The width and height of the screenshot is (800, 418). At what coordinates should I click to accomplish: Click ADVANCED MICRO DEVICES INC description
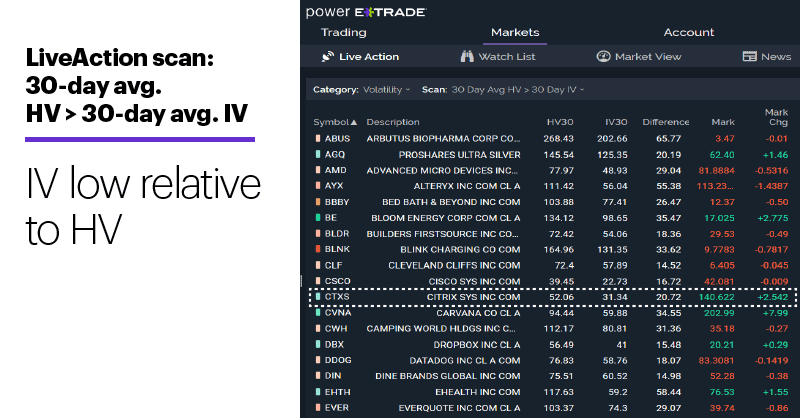click(x=442, y=170)
